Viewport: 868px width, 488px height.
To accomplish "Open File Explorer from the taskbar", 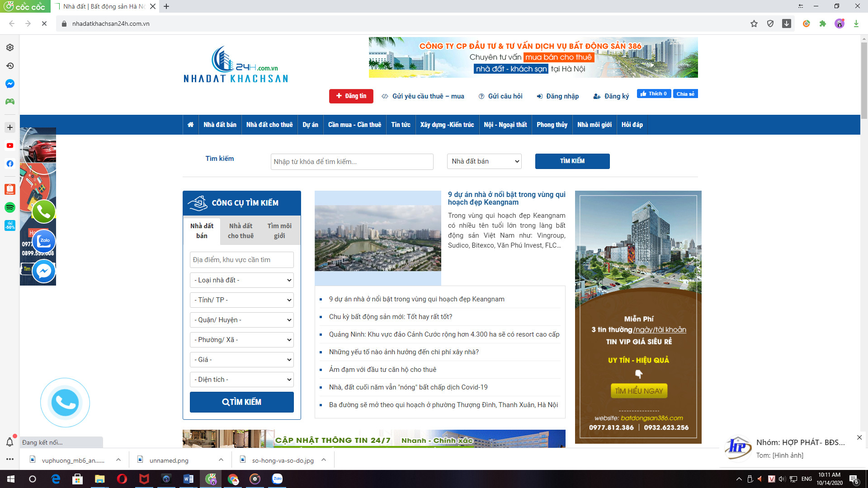I will click(100, 479).
